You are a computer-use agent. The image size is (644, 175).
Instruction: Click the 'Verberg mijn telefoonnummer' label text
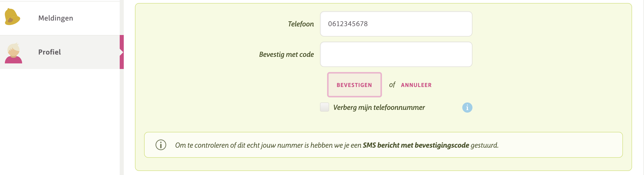(379, 108)
